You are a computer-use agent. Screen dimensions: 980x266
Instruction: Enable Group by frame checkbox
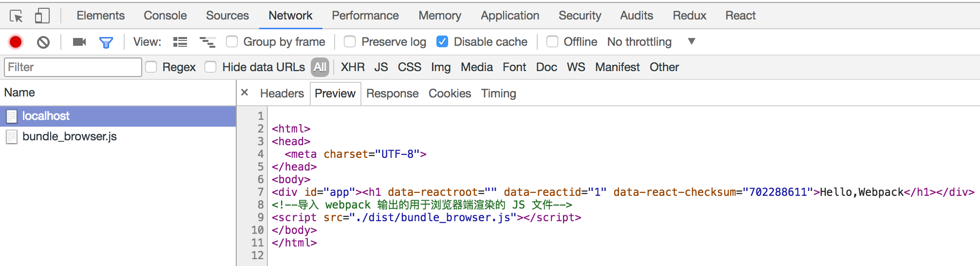[232, 42]
